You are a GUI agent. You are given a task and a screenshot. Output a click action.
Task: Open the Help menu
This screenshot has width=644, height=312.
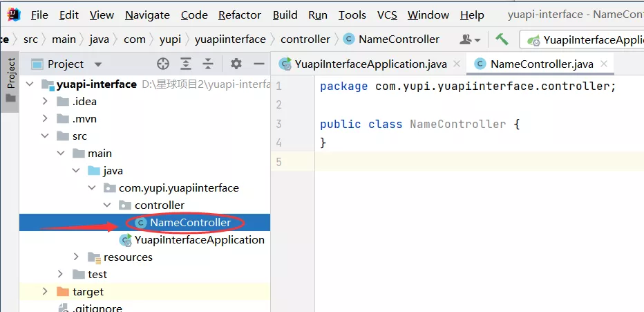coord(472,15)
